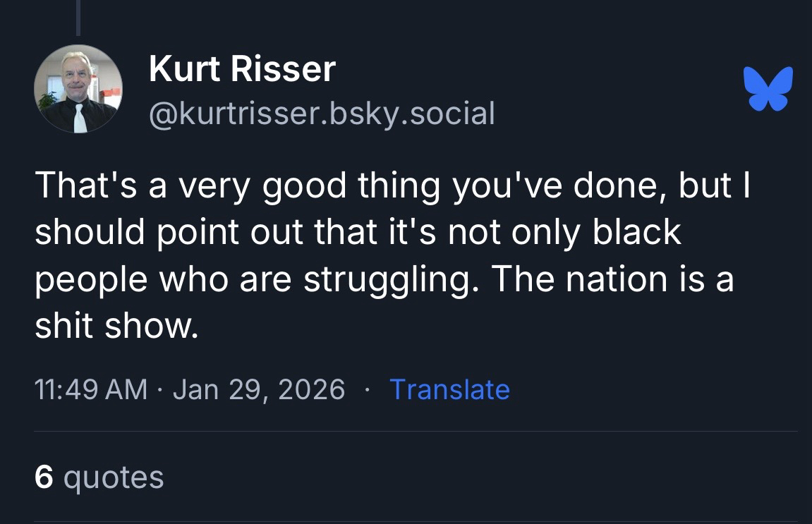The image size is (812, 524).
Task: Click the 11:49 AM timestamp
Action: [92, 389]
